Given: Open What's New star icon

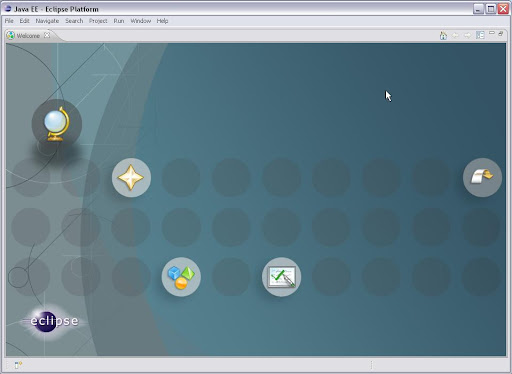Looking at the screenshot, I should click(x=131, y=177).
